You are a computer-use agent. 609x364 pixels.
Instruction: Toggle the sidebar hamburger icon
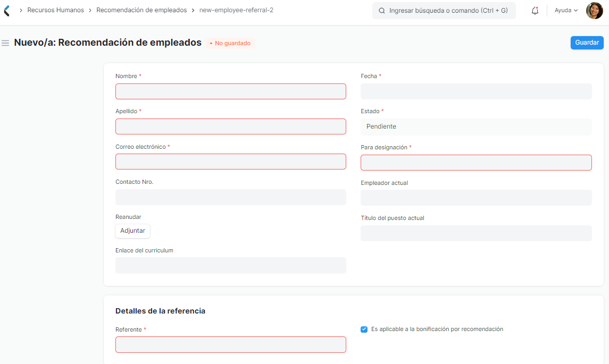click(5, 43)
